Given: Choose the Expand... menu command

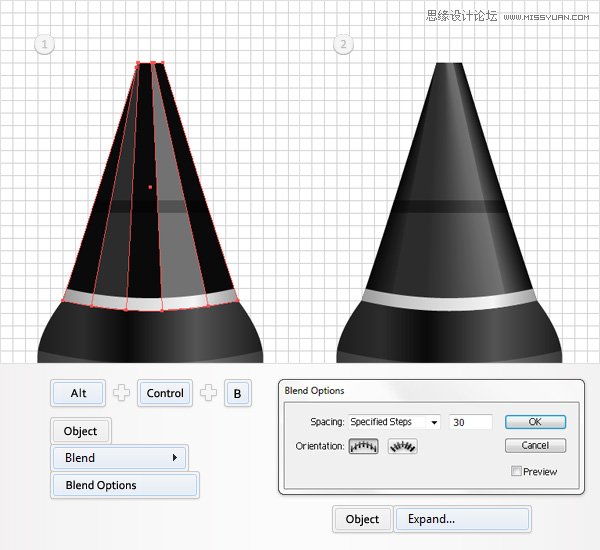Looking at the screenshot, I should click(x=462, y=519).
